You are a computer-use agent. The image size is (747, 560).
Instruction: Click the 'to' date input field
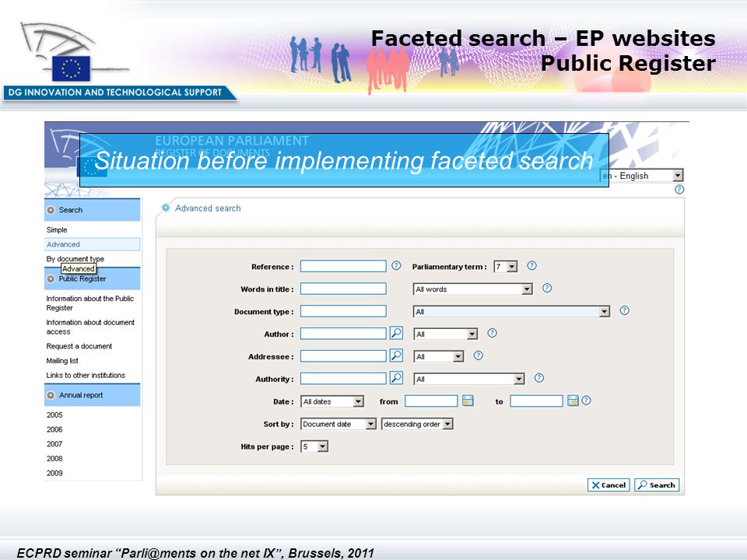(x=536, y=401)
